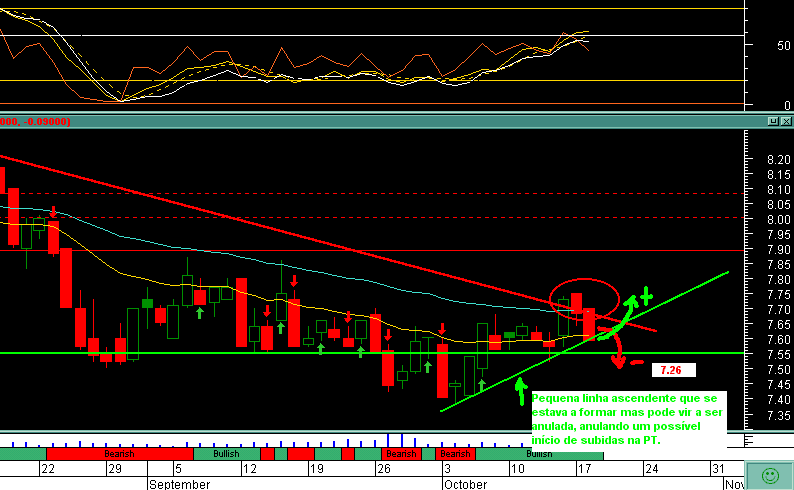This screenshot has height=490, width=794.
Task: Click the 7.90 price axis label
Action: pos(779,250)
